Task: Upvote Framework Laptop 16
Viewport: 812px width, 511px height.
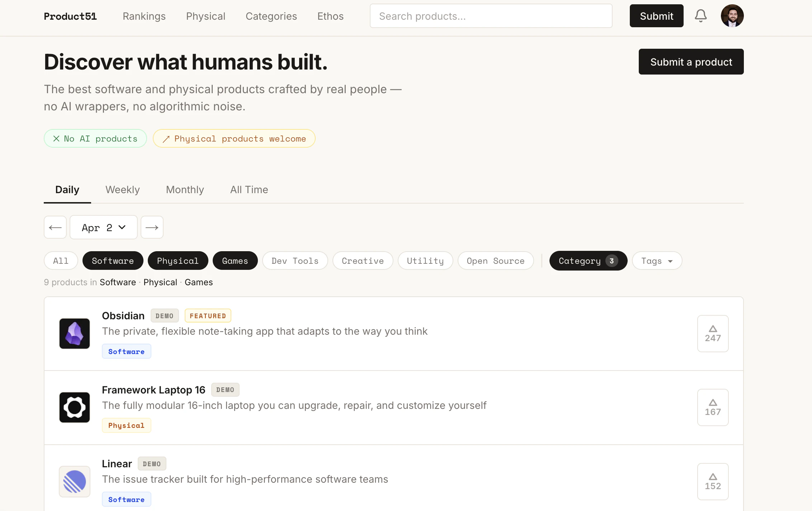Action: coord(713,407)
